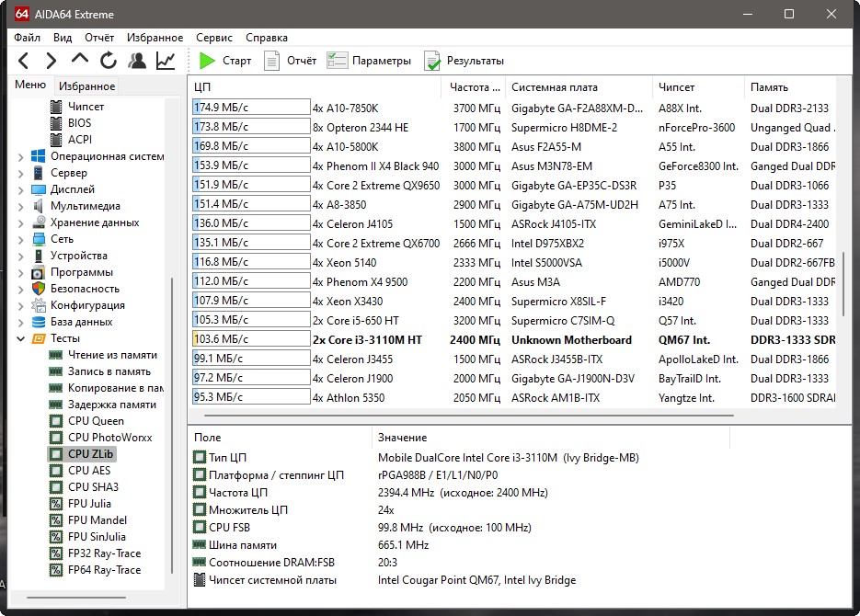Start the benchmark with the green play icon
The height and width of the screenshot is (616, 860).
(x=207, y=61)
